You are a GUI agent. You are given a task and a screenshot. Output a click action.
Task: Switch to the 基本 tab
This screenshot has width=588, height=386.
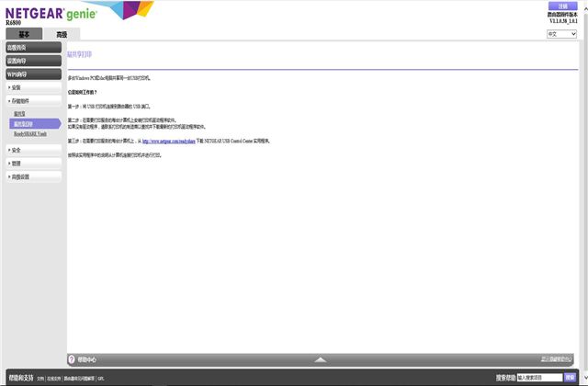point(24,34)
